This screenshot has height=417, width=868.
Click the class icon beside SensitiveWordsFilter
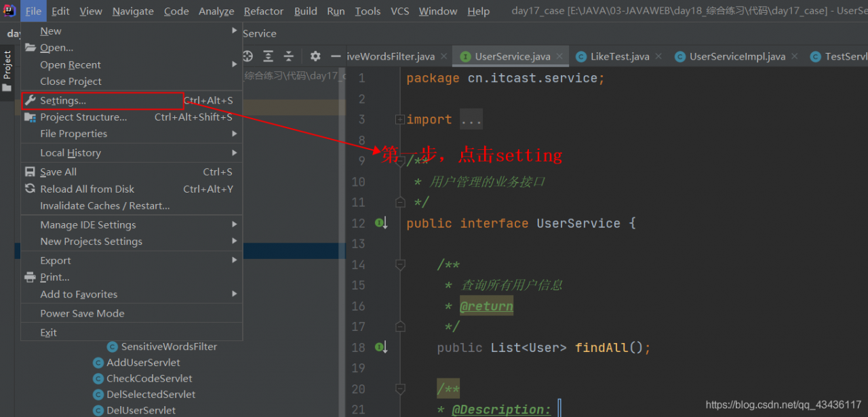[x=113, y=346]
